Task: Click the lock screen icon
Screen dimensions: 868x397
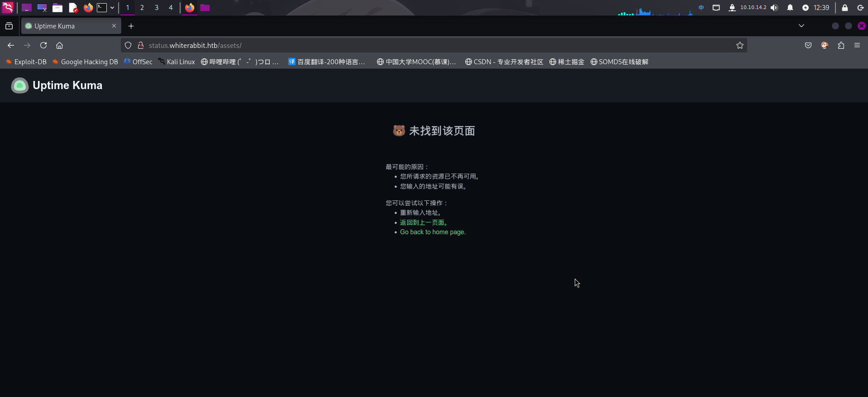Action: (845, 8)
